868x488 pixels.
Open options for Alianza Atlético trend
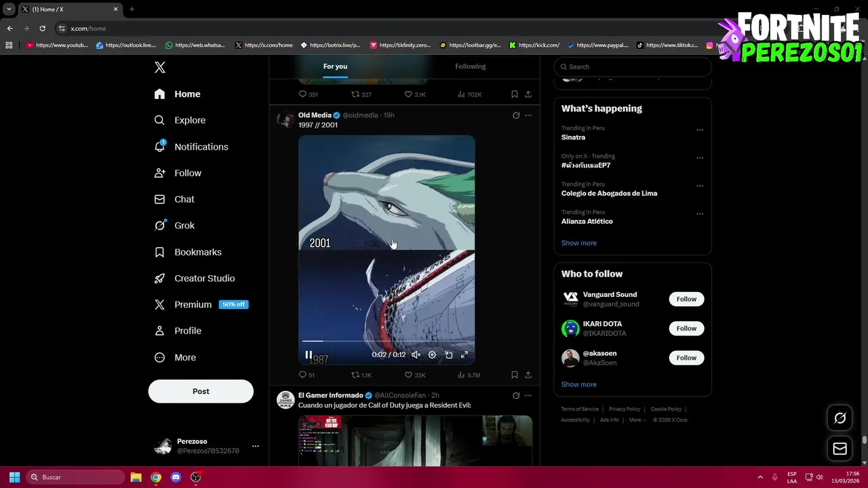pos(700,213)
